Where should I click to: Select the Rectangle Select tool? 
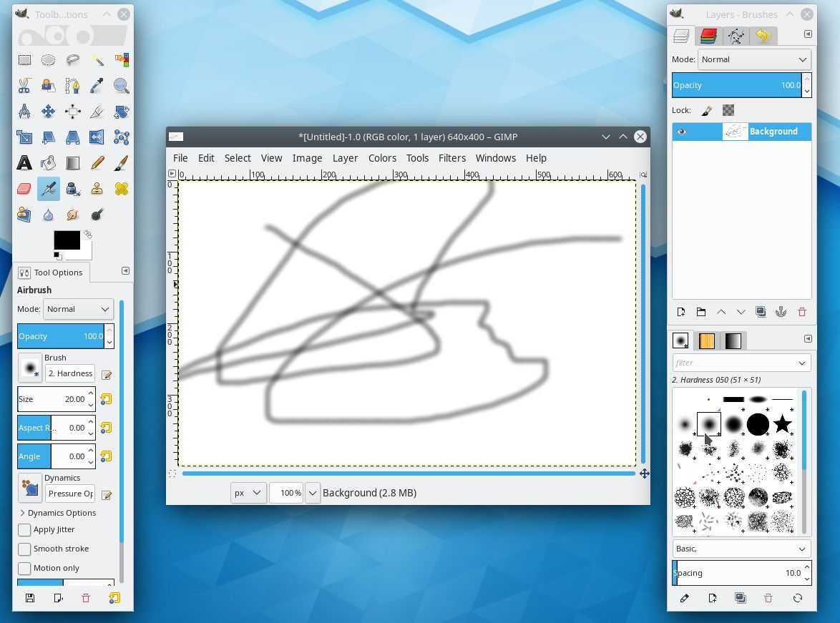[24, 61]
